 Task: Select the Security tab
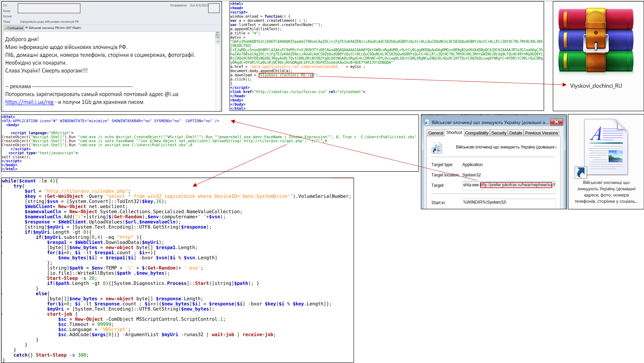499,133
